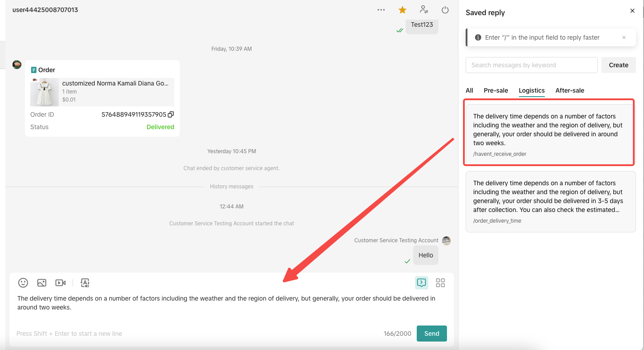This screenshot has height=350, width=644.
Task: Open the grid apps icon
Action: (440, 283)
